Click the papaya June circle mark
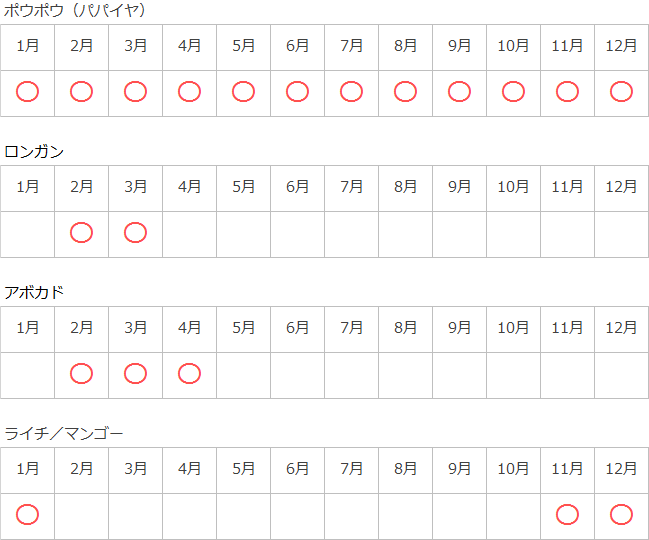The width and height of the screenshot is (649, 540). coord(297,92)
